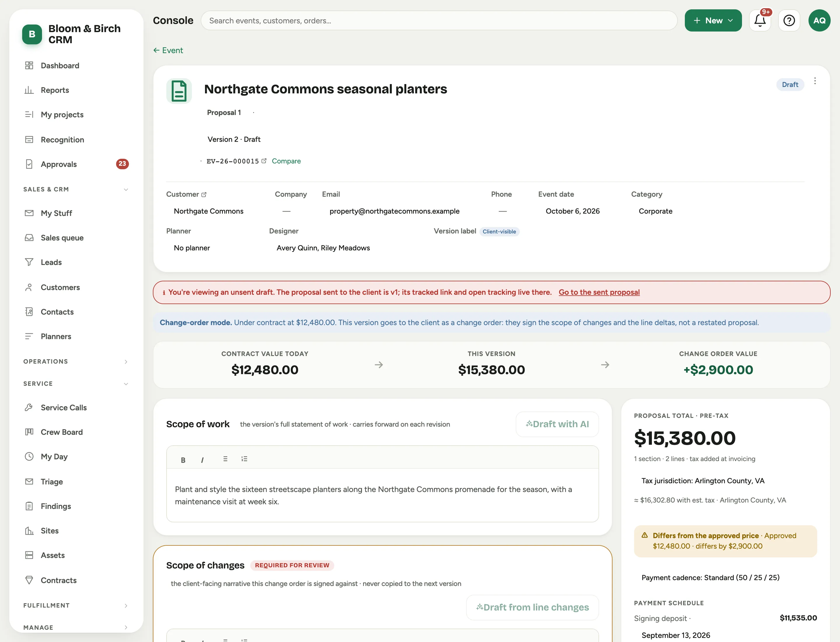The image size is (840, 642).
Task: Expand the Operations section
Action: (76, 362)
